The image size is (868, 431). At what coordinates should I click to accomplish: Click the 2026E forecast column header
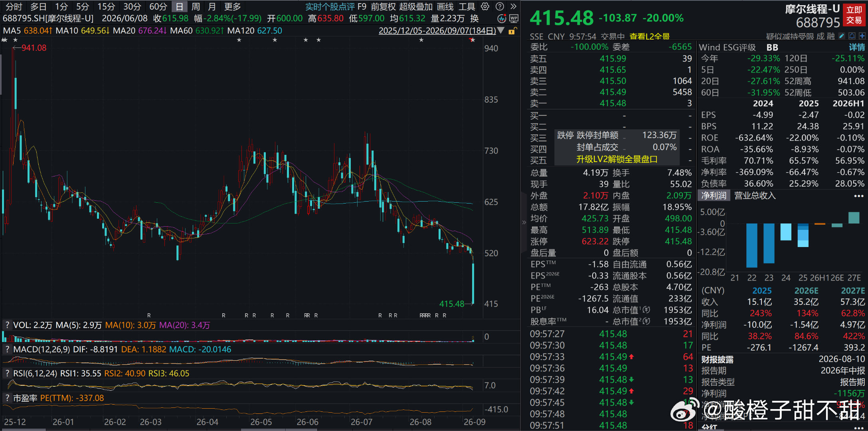[806, 291]
